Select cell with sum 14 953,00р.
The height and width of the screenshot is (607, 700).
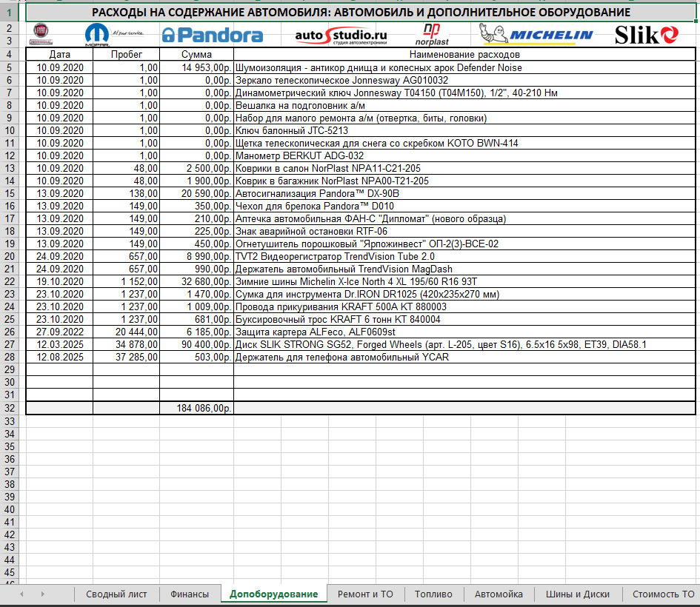pyautogui.click(x=196, y=68)
